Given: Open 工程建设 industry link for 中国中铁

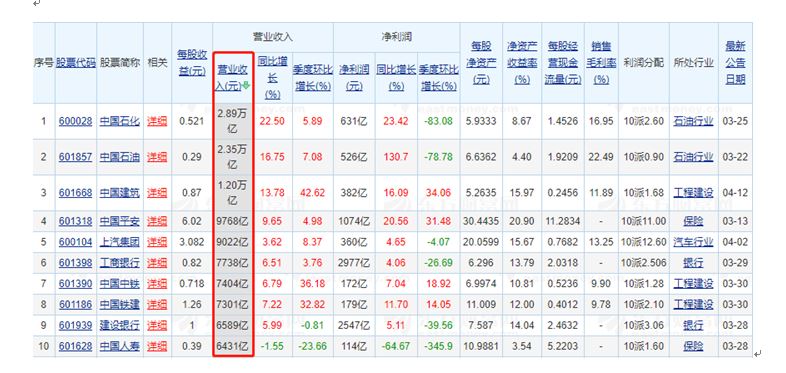Looking at the screenshot, I should click(x=693, y=284).
